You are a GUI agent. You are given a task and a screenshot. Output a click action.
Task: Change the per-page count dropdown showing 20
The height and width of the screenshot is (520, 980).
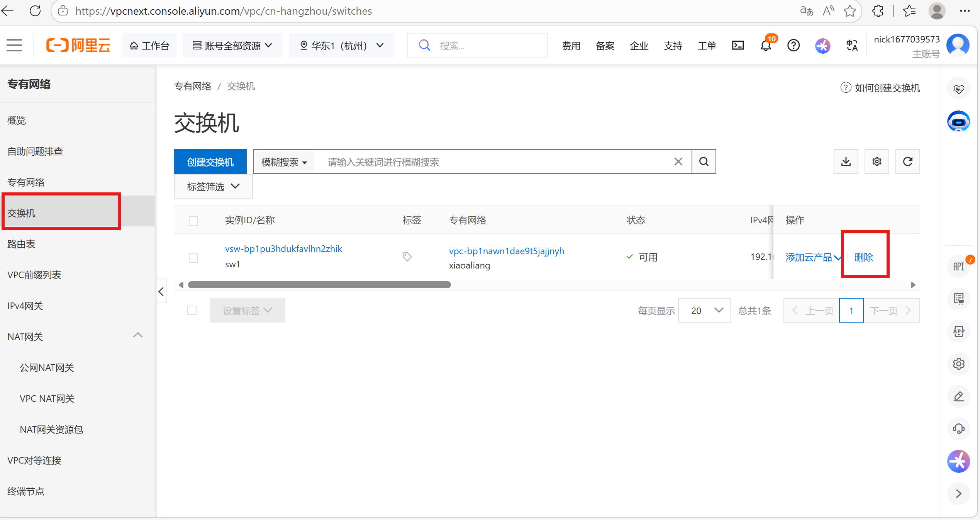pyautogui.click(x=704, y=310)
